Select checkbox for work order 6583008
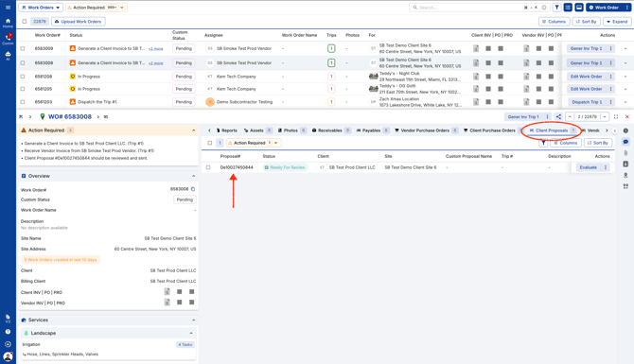This screenshot has height=364, width=634. tap(23, 63)
